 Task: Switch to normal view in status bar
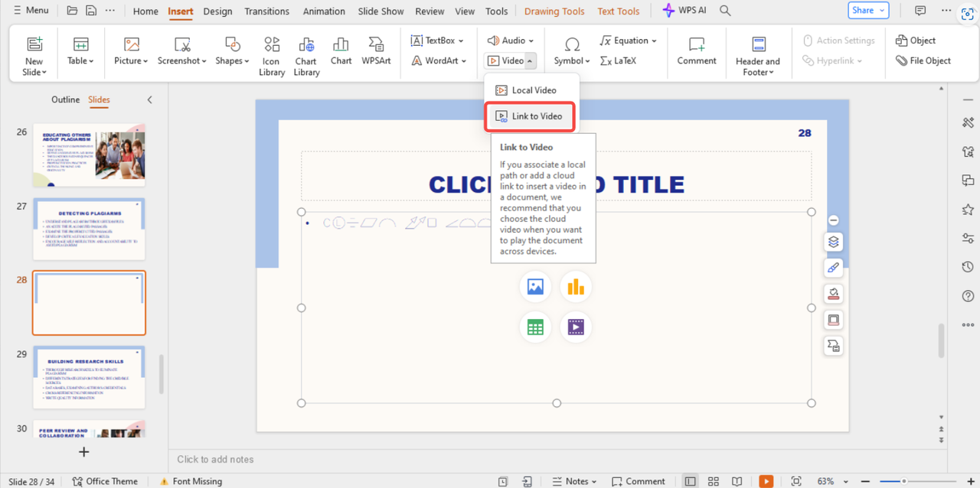[691, 481]
